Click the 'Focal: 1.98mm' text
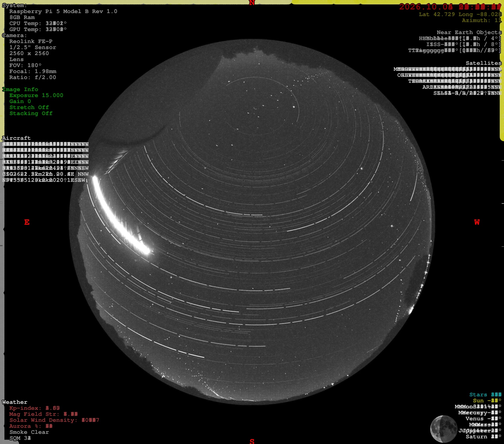 pyautogui.click(x=33, y=71)
